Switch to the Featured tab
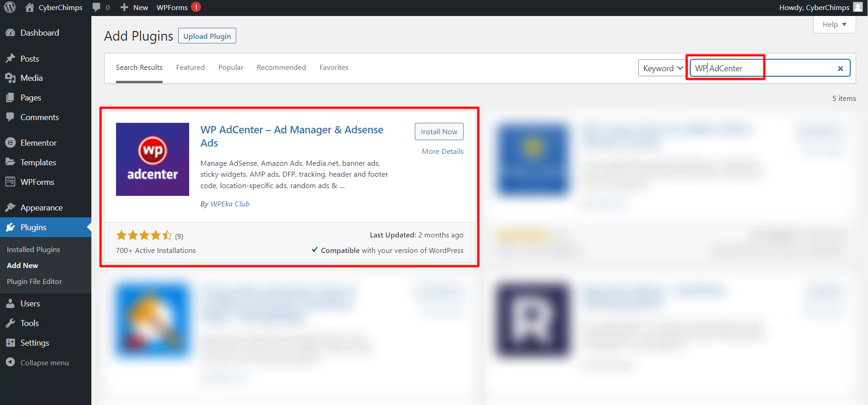The height and width of the screenshot is (405, 868). [191, 68]
